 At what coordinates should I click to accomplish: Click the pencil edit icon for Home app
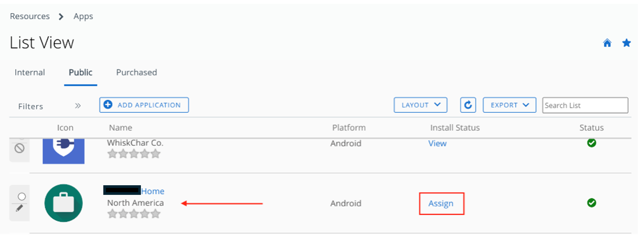coord(20,208)
